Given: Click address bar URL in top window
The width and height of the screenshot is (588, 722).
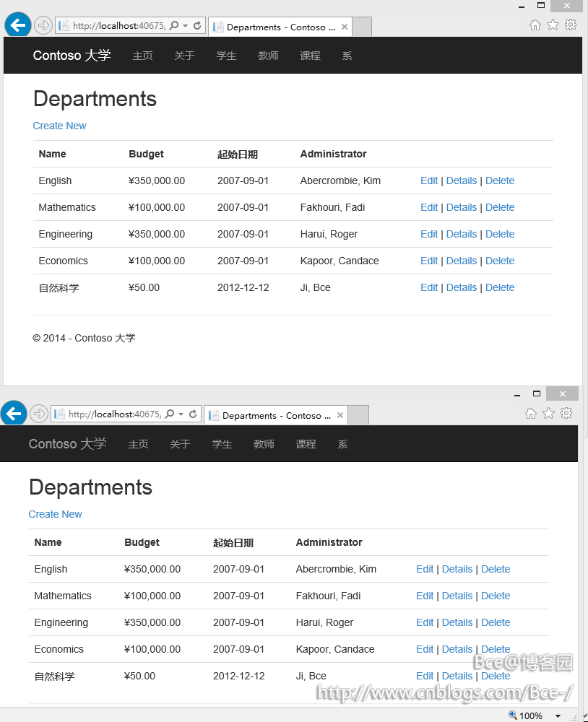Looking at the screenshot, I should point(118,26).
